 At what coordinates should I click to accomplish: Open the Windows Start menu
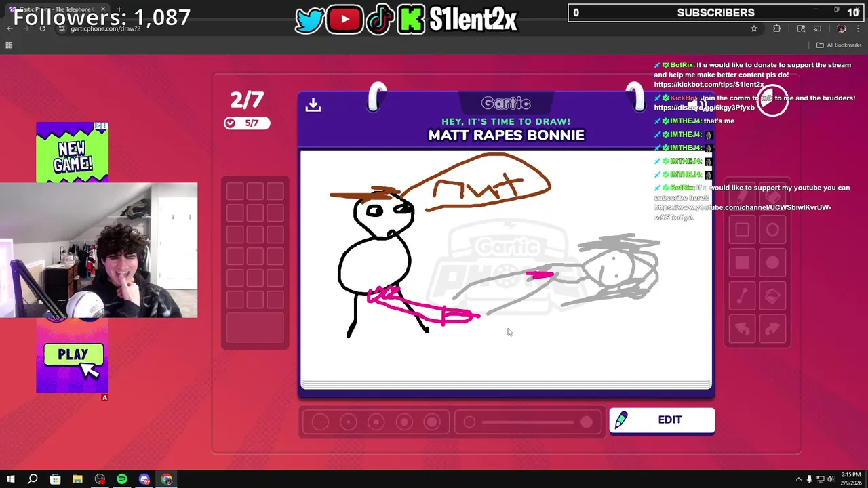click(x=10, y=479)
